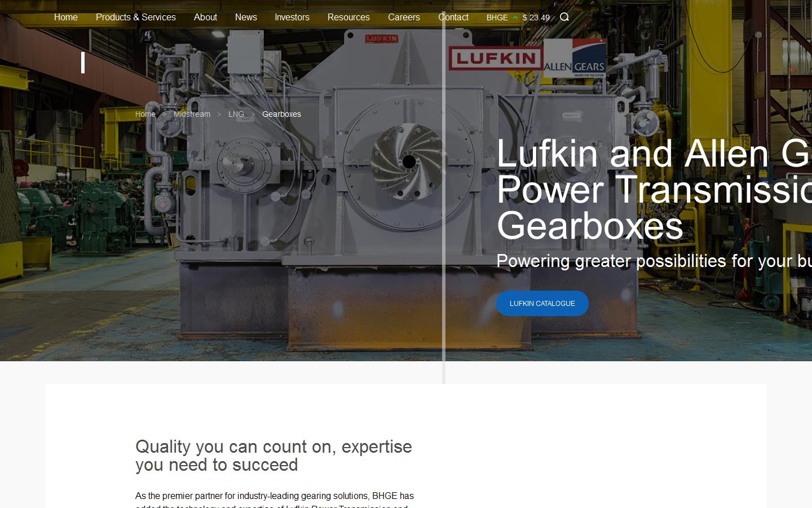The width and height of the screenshot is (812, 508).
Task: Open the Investors menu item
Action: [292, 17]
